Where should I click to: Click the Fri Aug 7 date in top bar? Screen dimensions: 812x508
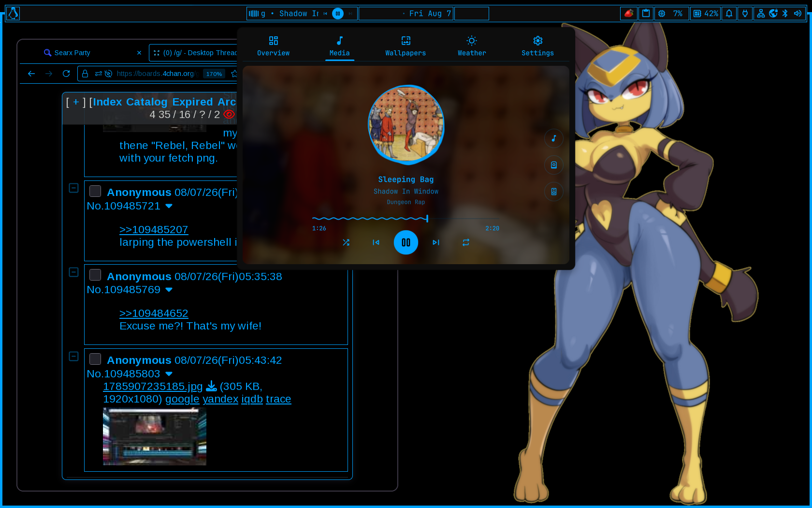click(x=430, y=14)
